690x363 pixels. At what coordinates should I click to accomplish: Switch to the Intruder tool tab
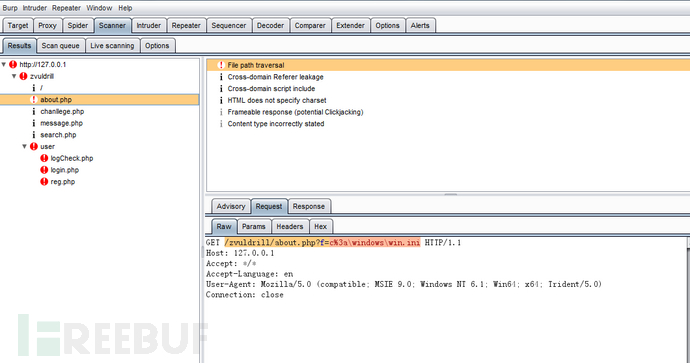pyautogui.click(x=148, y=26)
